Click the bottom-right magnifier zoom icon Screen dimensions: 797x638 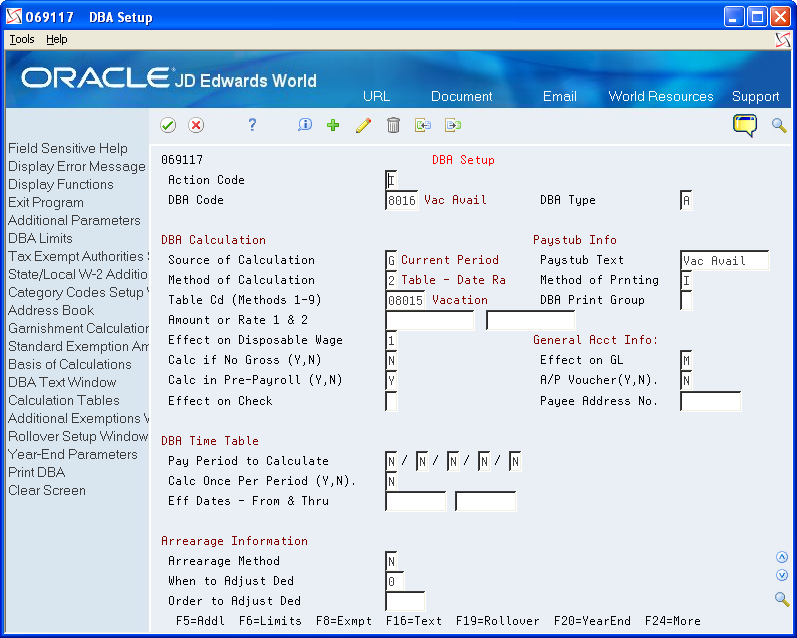[x=782, y=598]
